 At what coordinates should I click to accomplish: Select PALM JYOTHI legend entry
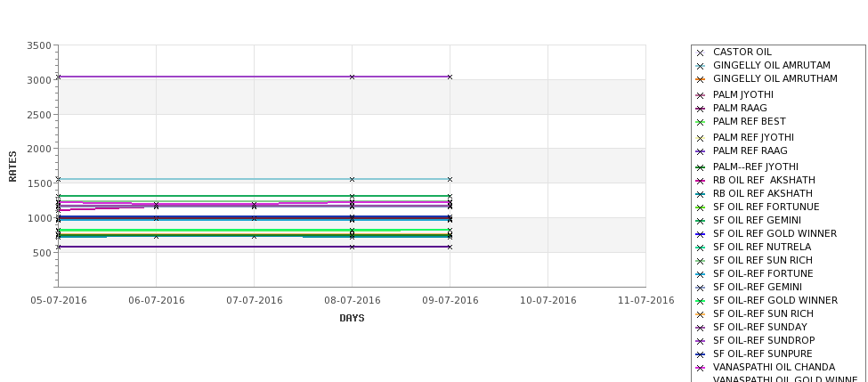click(x=742, y=94)
